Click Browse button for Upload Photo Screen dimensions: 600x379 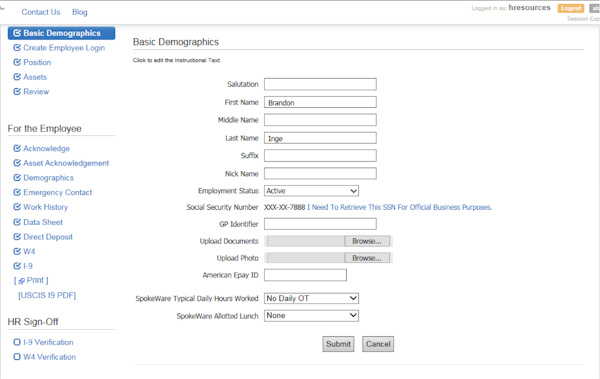click(x=367, y=258)
